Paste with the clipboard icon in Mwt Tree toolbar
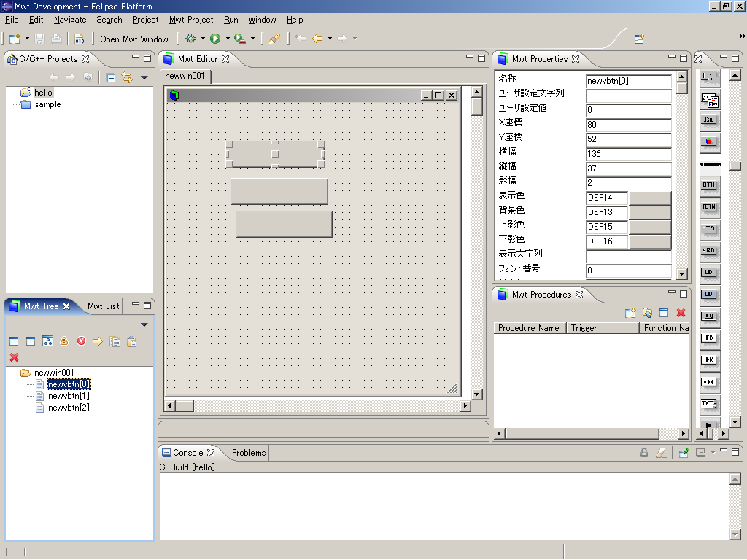The width and height of the screenshot is (747, 560). 131,341
